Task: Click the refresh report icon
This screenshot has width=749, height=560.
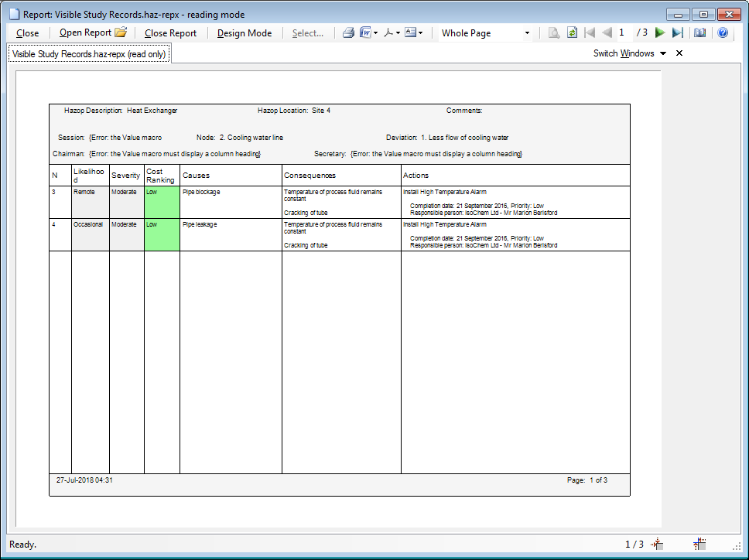Action: click(x=572, y=33)
